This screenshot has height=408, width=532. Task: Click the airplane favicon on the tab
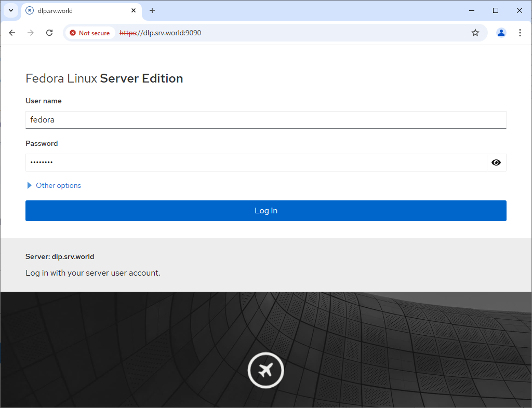30,10
